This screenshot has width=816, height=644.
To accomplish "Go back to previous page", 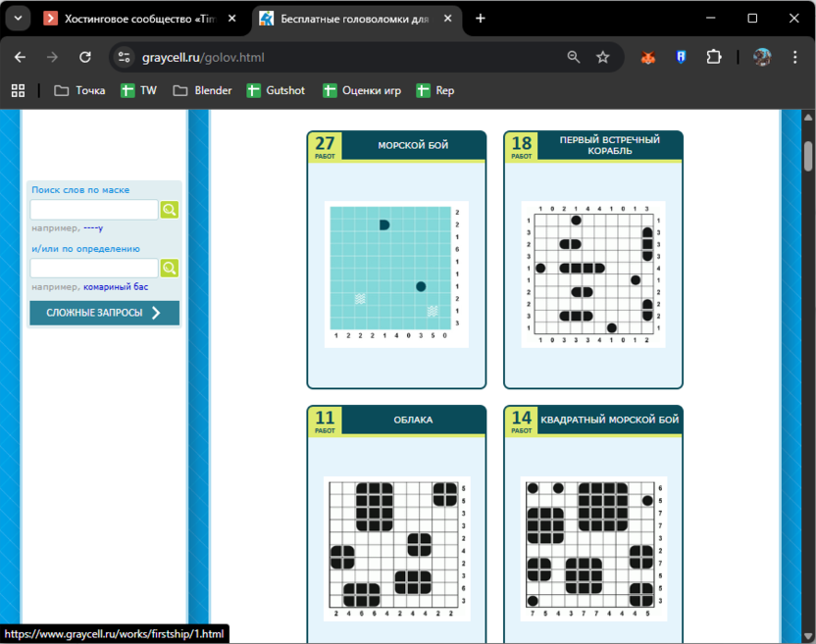I will point(21,57).
